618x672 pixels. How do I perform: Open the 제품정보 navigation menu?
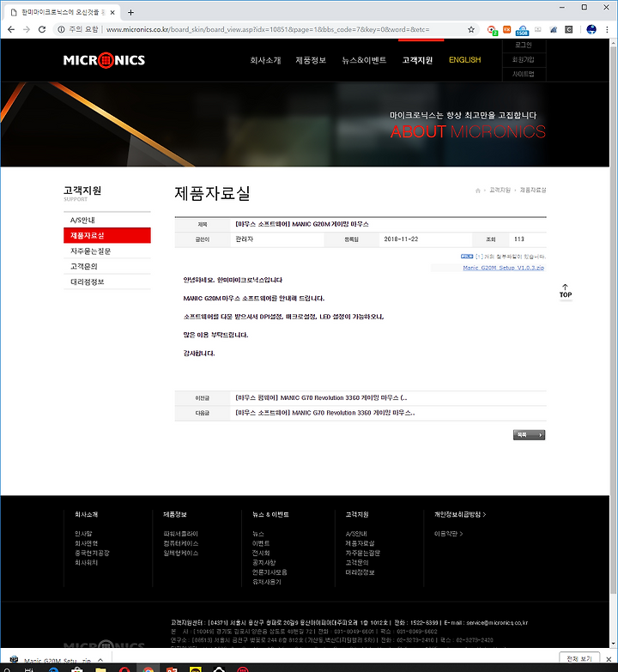click(311, 60)
